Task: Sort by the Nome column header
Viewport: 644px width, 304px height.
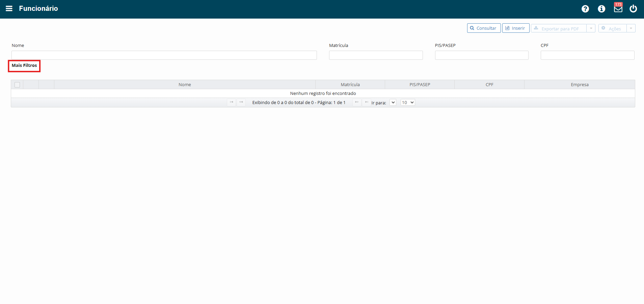Action: 185,84
